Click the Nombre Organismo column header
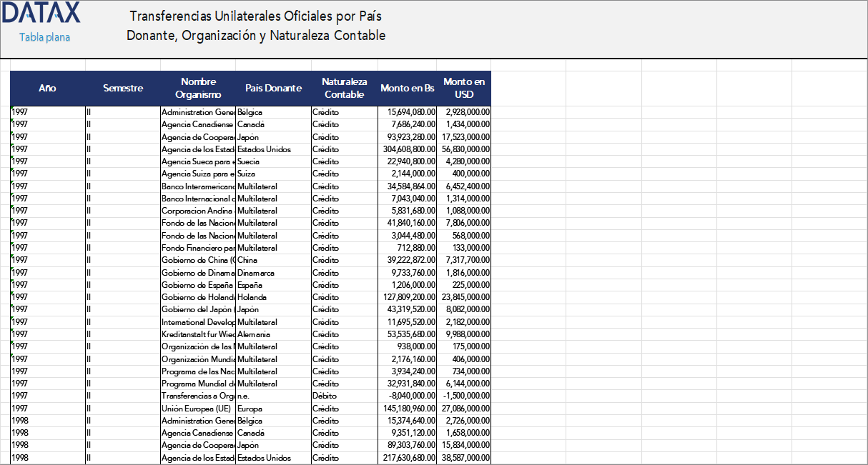This screenshot has width=868, height=465. tap(198, 88)
